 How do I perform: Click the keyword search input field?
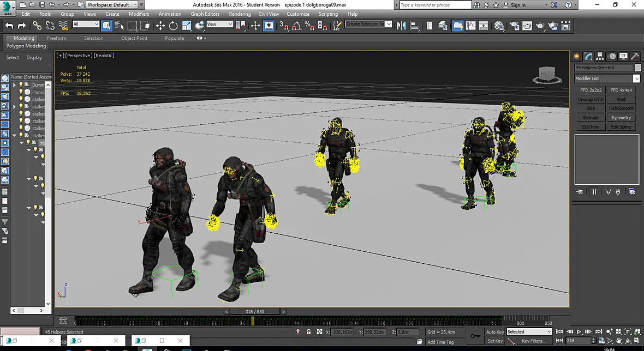click(436, 5)
